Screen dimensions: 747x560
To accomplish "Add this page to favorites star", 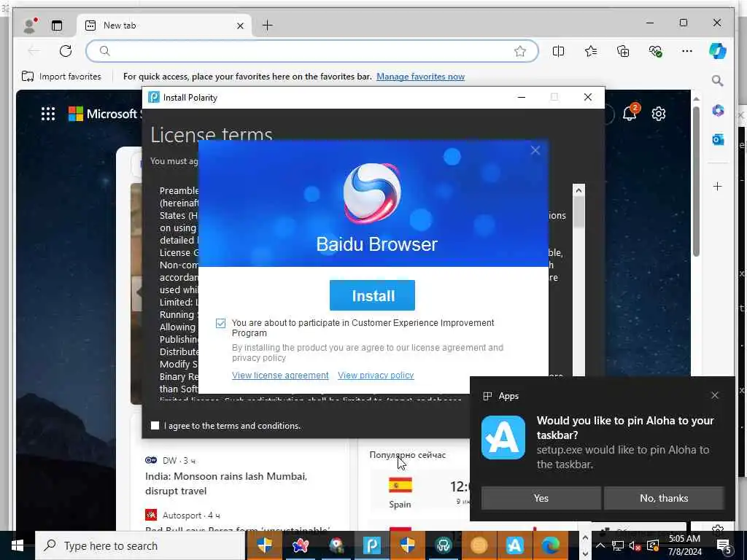I will pos(519,51).
